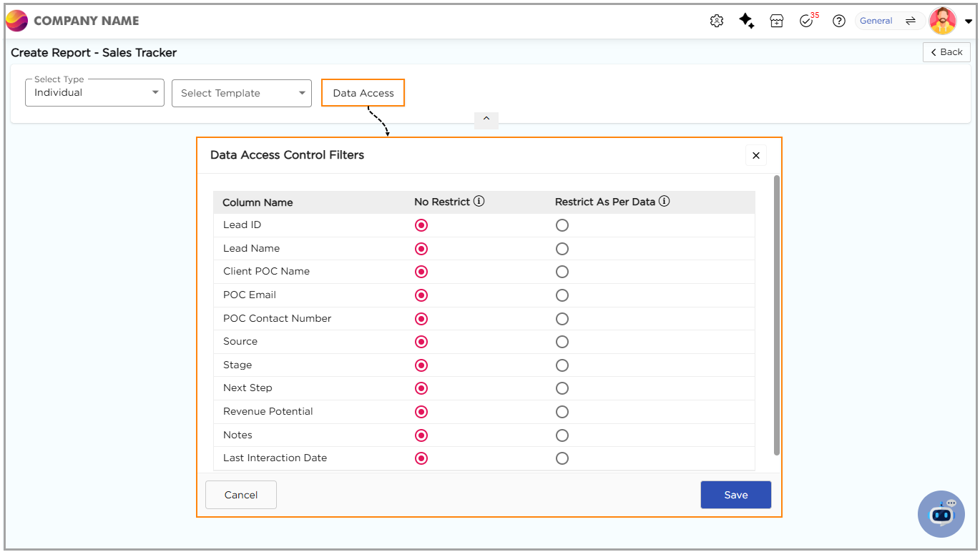Click the AI sparkle stars icon
Screen dimensions: 980x552
click(x=747, y=21)
